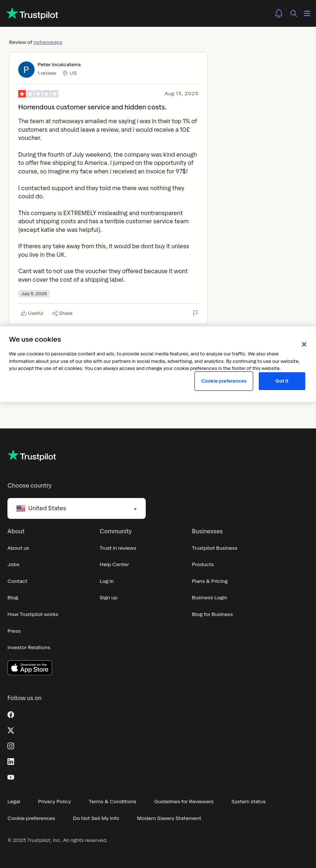Click Peter Incalcaterra's avatar circle
Screen dimensions: 316x868
(26, 70)
